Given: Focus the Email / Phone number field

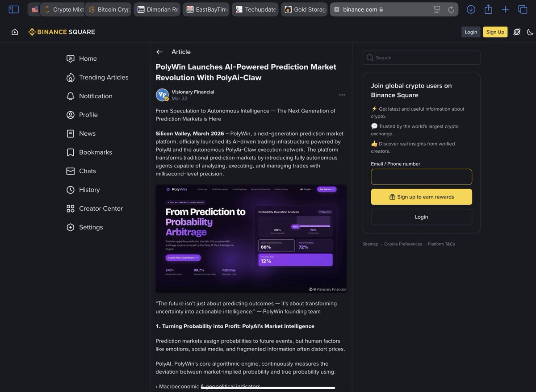Looking at the screenshot, I should pos(421,177).
